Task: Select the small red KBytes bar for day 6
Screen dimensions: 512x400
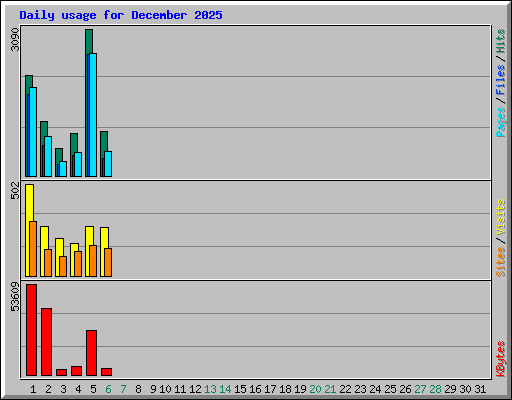Action: click(x=106, y=372)
